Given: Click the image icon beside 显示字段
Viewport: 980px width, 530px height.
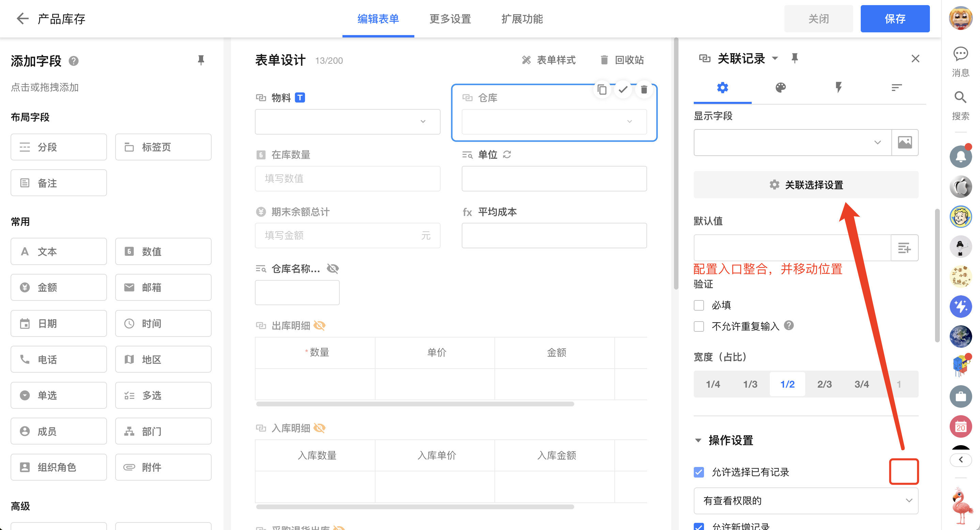Looking at the screenshot, I should (x=904, y=143).
